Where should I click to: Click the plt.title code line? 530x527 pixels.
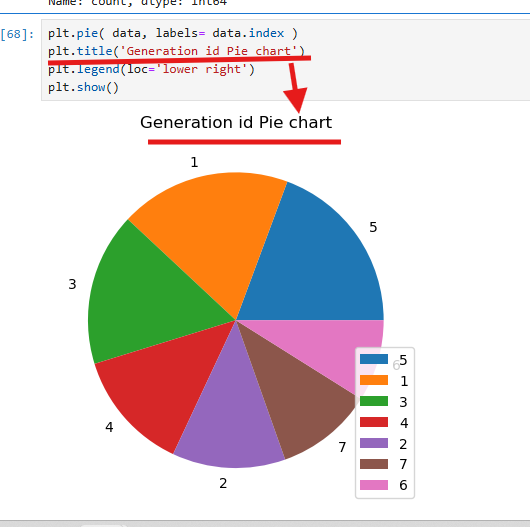coord(176,51)
